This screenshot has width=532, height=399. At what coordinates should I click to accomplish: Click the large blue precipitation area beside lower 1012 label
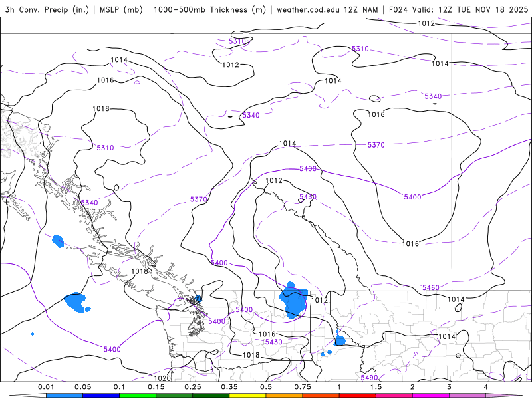[x=293, y=301]
